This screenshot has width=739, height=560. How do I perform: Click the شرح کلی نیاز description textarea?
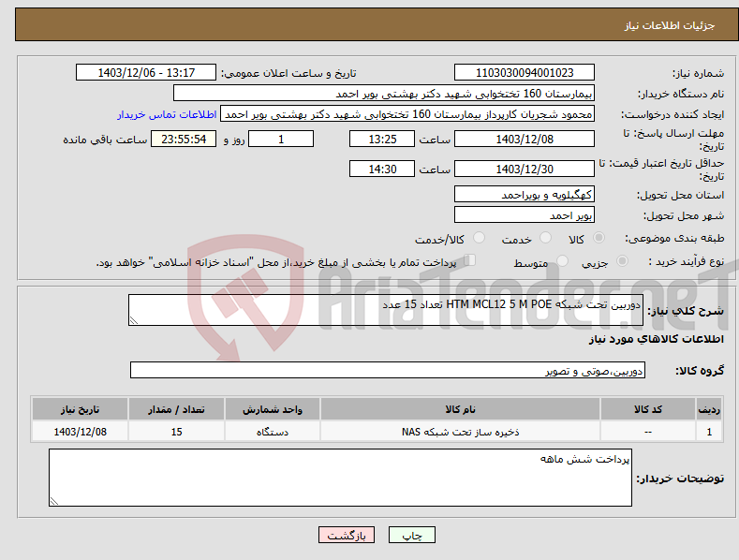pos(386,310)
